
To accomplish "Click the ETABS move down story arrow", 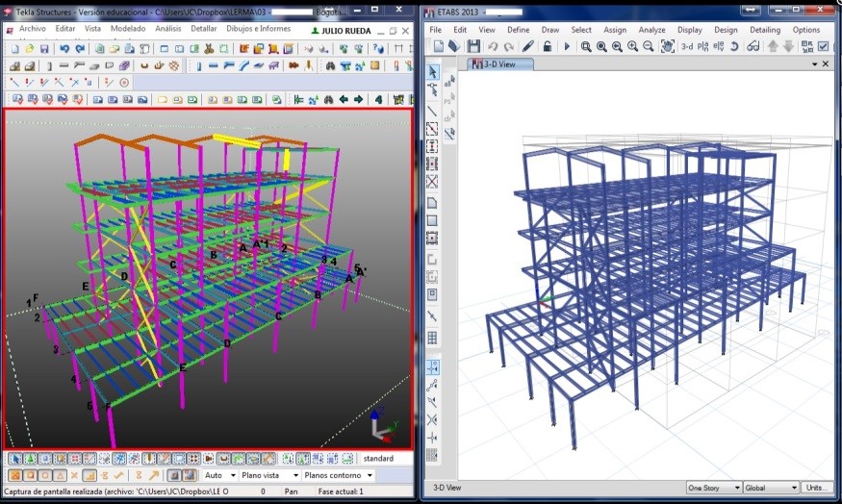I will (788, 47).
